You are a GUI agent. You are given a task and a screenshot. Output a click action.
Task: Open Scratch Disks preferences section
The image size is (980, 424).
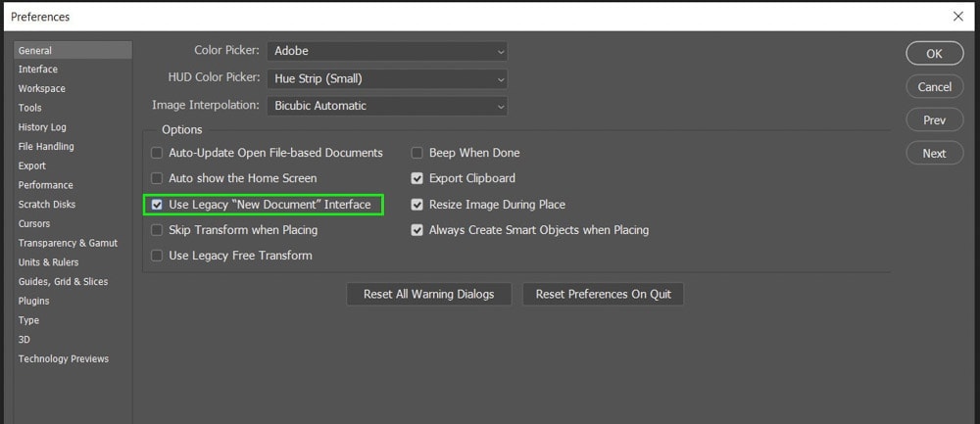click(x=47, y=205)
